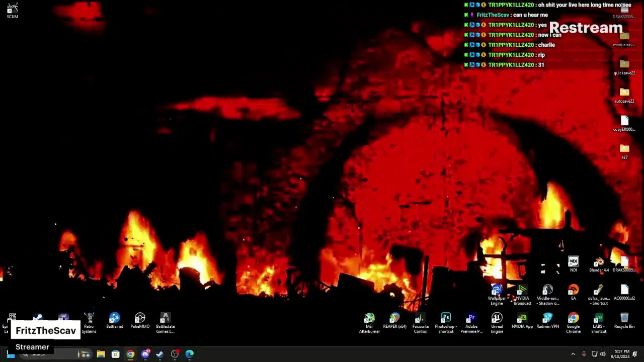The height and width of the screenshot is (362, 644).
Task: Open Microsoft Store from the taskbar
Action: tap(116, 354)
